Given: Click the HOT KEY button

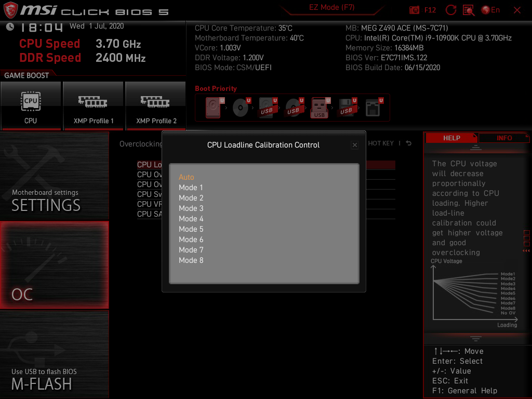Looking at the screenshot, I should (x=381, y=143).
